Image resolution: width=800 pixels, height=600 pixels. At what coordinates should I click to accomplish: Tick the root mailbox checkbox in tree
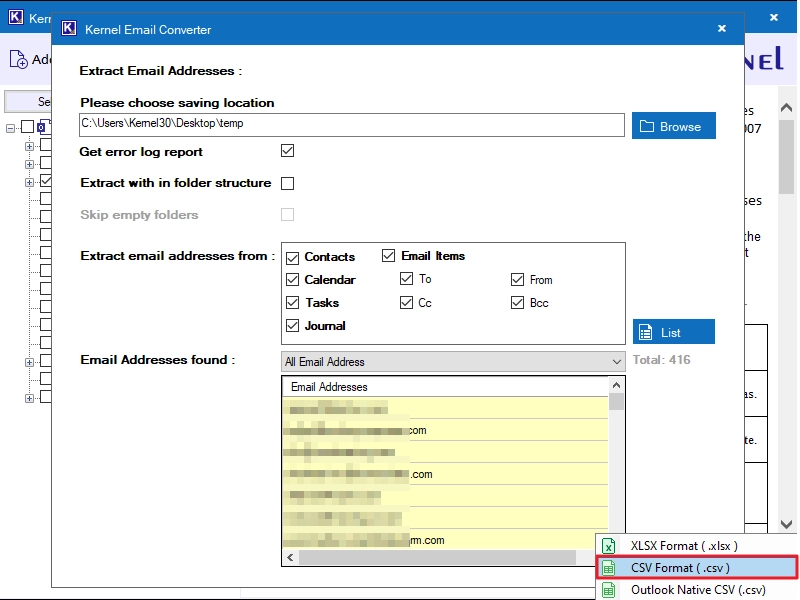point(28,127)
